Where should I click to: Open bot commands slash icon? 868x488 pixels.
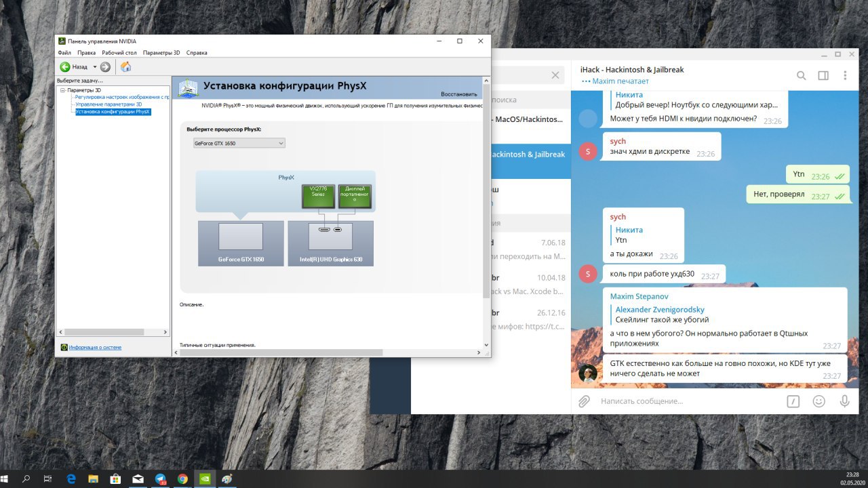pyautogui.click(x=793, y=401)
